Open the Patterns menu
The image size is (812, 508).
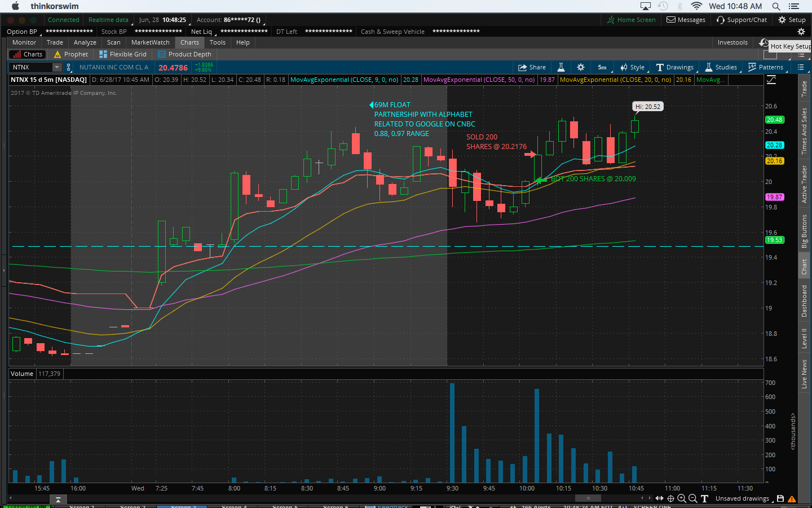[766, 67]
